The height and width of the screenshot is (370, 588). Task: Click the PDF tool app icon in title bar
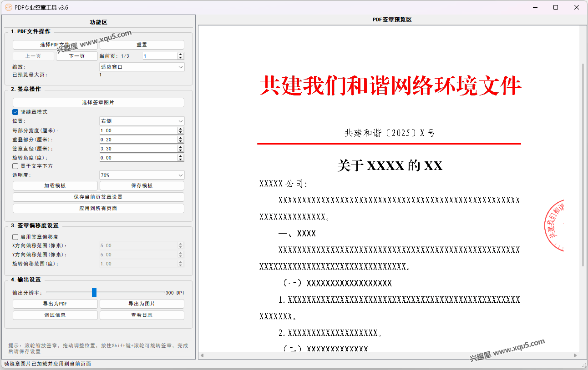coord(8,7)
